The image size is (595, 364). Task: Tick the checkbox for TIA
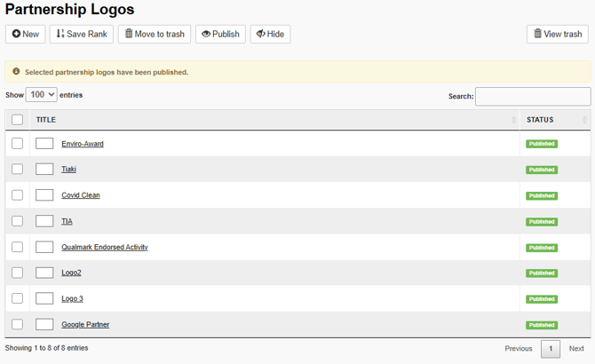coord(17,221)
